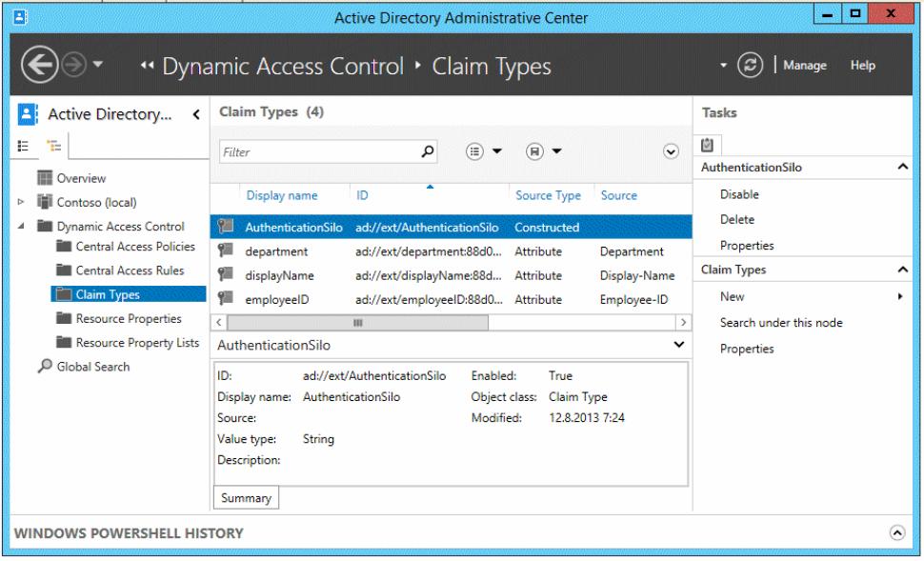This screenshot has width=924, height=561.
Task: Expand filter criteria with circular chevron
Action: coord(671,151)
